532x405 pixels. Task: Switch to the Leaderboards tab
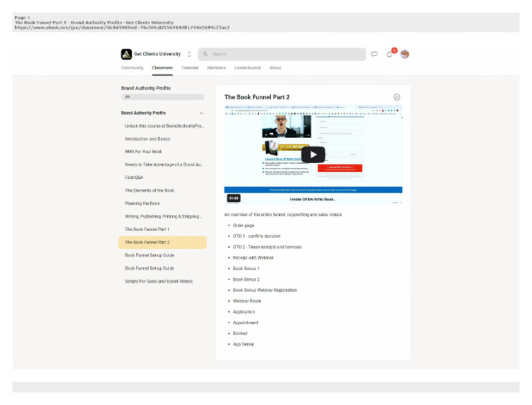click(x=248, y=68)
